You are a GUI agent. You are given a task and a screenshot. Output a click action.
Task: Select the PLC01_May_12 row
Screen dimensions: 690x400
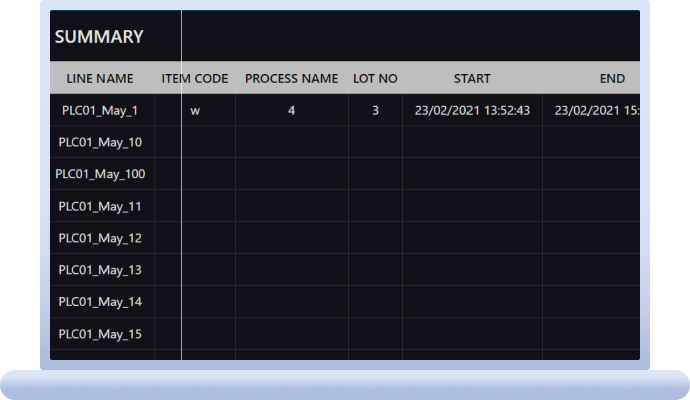pyautogui.click(x=100, y=238)
